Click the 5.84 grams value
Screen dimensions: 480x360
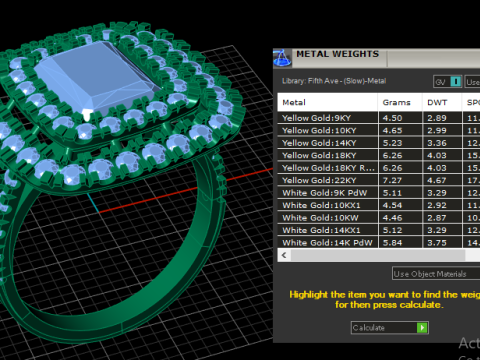coord(392,243)
